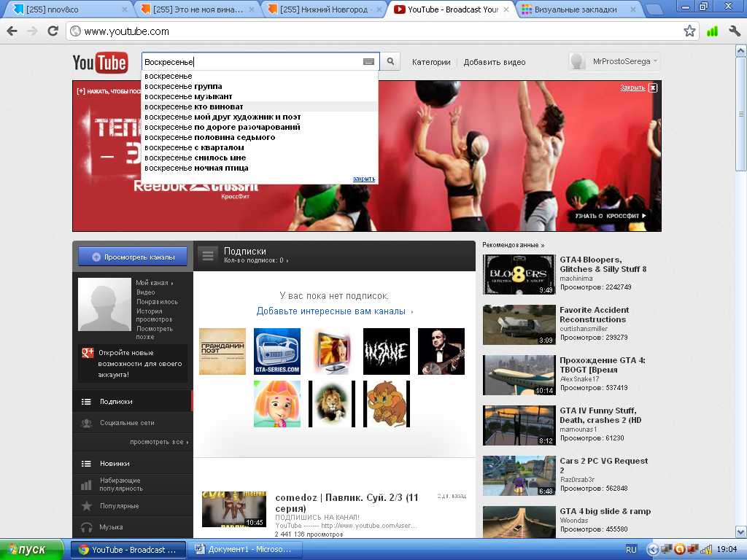The image size is (747, 560).
Task: Open Посмотреть позже link
Action: click(155, 332)
